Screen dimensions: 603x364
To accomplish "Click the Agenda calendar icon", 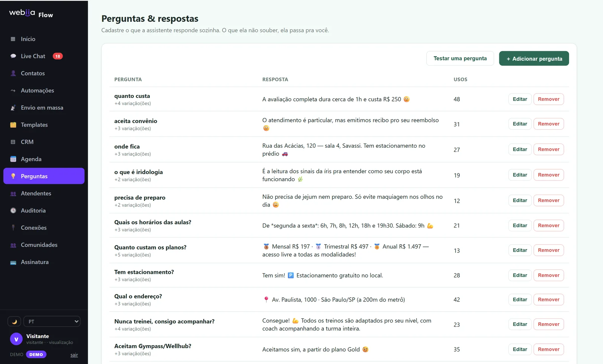I will (x=13, y=159).
